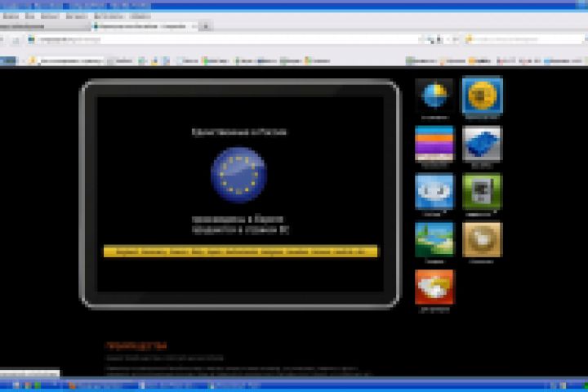
Task: Open the landscape scenery app icon
Action: click(x=434, y=239)
